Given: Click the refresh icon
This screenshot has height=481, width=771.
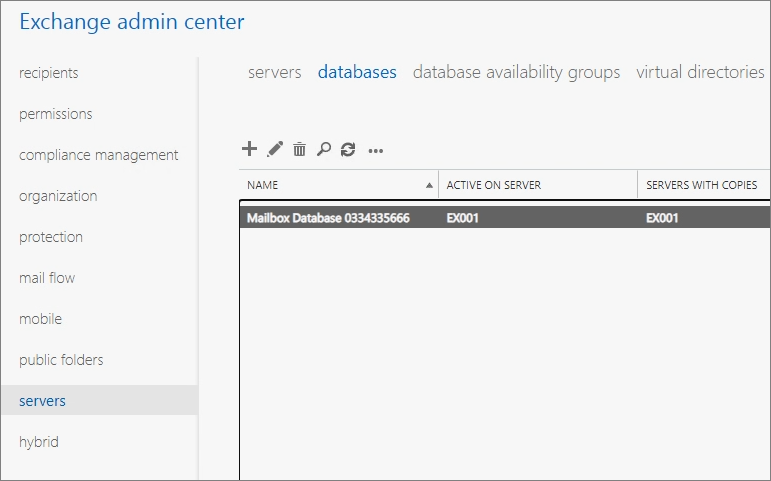Looking at the screenshot, I should [348, 150].
